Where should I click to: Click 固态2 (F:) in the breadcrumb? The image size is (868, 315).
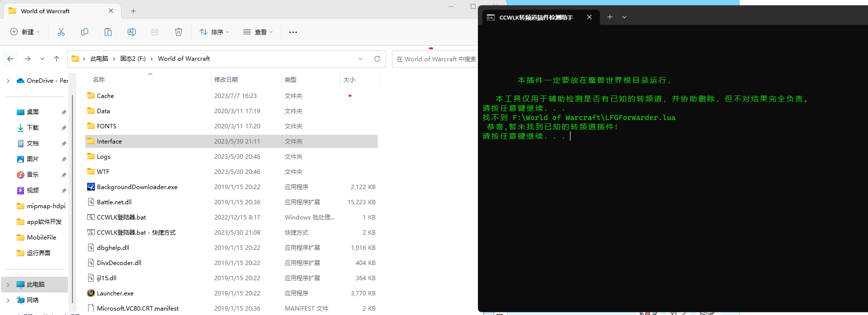(x=133, y=59)
